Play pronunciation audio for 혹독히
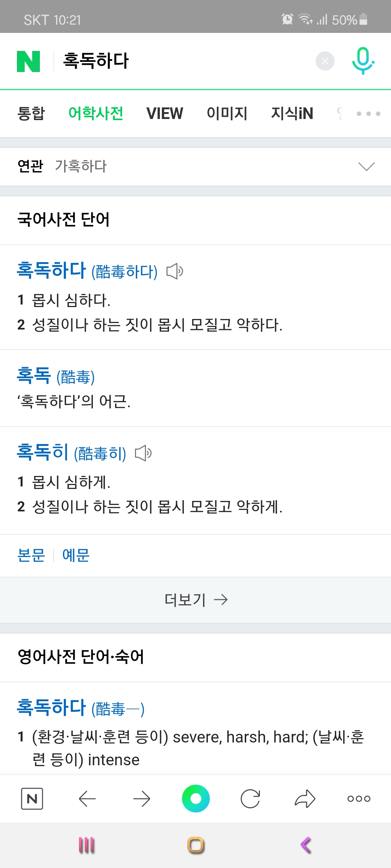This screenshot has width=391, height=868. pos(143,453)
